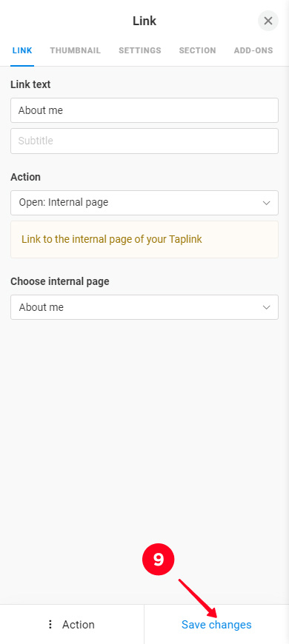Screen dimensions: 289x644
Task: Open the Choose internal page dropdown
Action: click(144, 307)
